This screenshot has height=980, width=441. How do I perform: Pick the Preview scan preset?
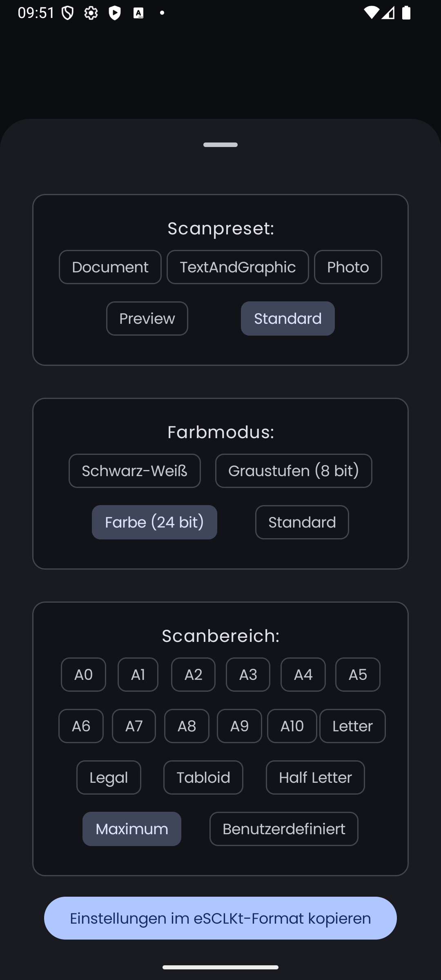[x=147, y=318]
